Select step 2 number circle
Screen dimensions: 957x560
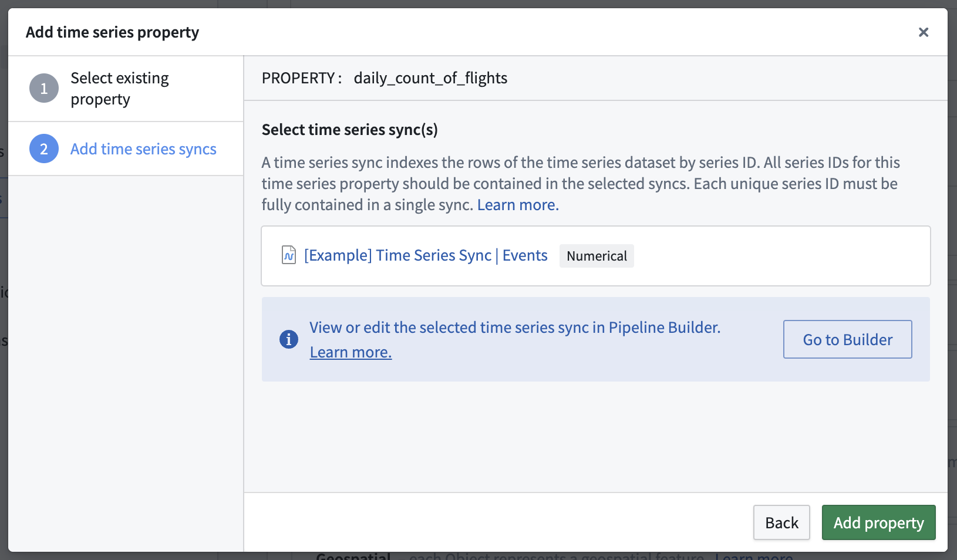(x=44, y=149)
